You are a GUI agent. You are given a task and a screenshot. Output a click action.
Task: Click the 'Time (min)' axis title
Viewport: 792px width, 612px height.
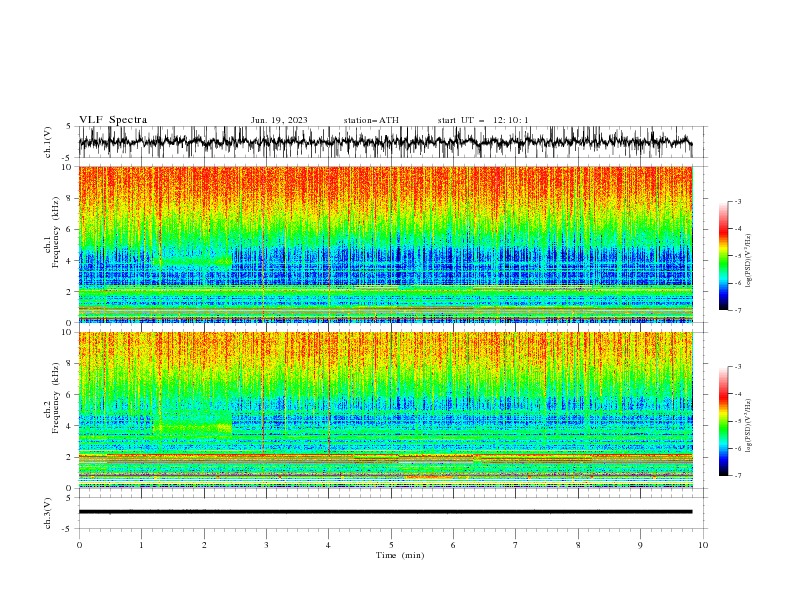point(400,555)
